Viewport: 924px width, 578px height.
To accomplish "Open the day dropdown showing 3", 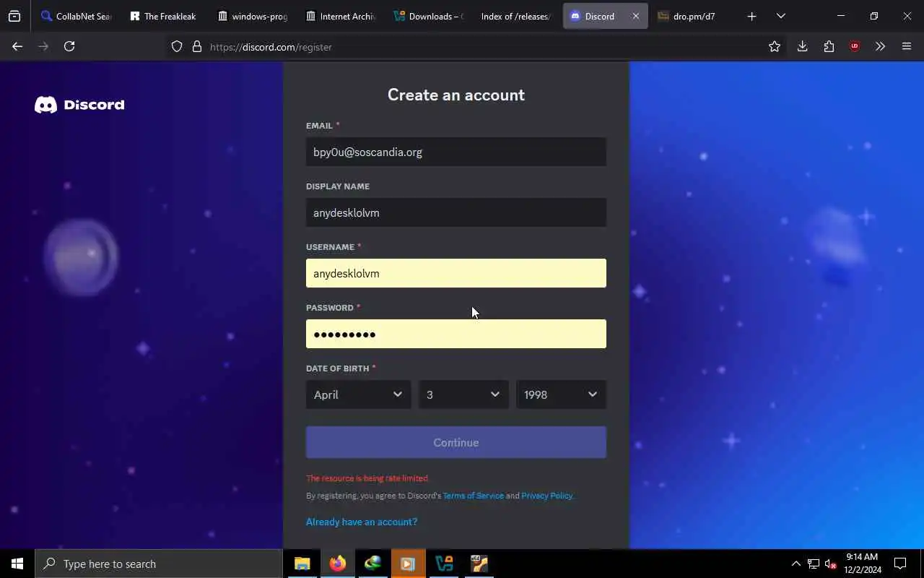I will pos(463,394).
